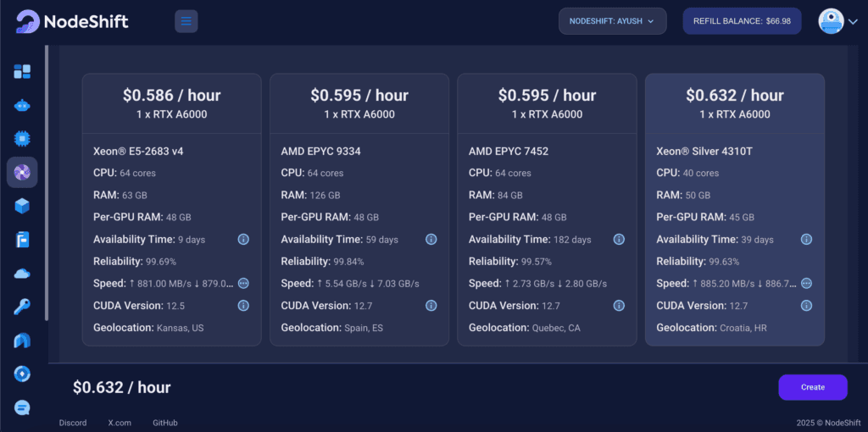Click the '↑ 2.73 GB/s ↓ 2.80 GB/s' speed
868x432 pixels.
pyautogui.click(x=555, y=284)
